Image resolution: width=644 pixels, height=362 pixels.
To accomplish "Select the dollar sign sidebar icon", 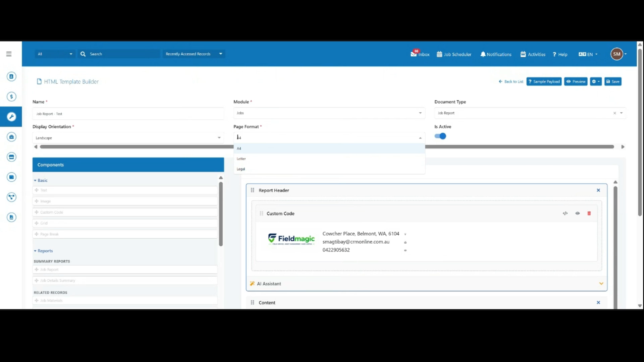I will coord(11,97).
